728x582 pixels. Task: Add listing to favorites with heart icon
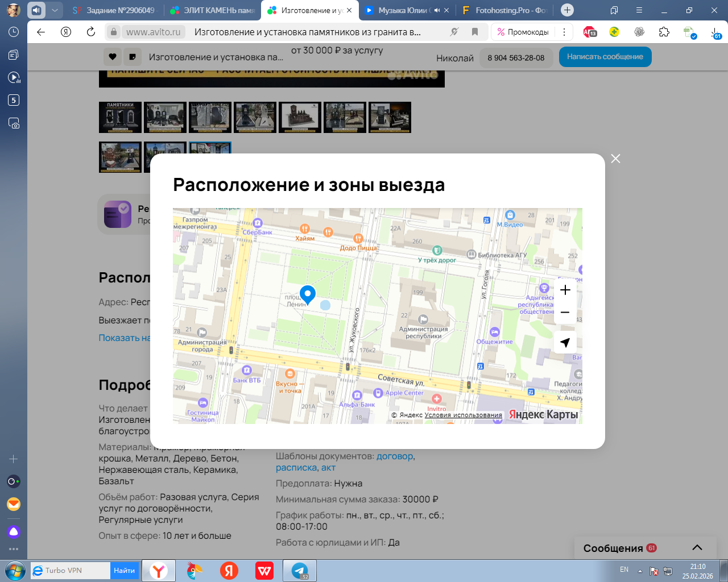point(113,57)
